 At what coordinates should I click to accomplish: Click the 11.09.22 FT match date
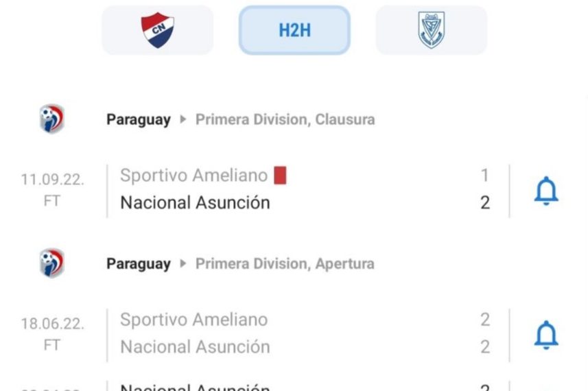(x=52, y=190)
